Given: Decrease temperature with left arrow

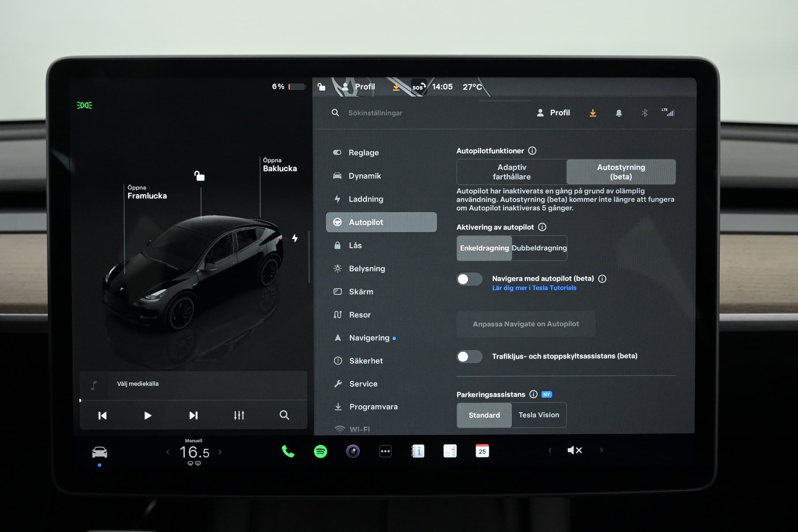Looking at the screenshot, I should (168, 452).
